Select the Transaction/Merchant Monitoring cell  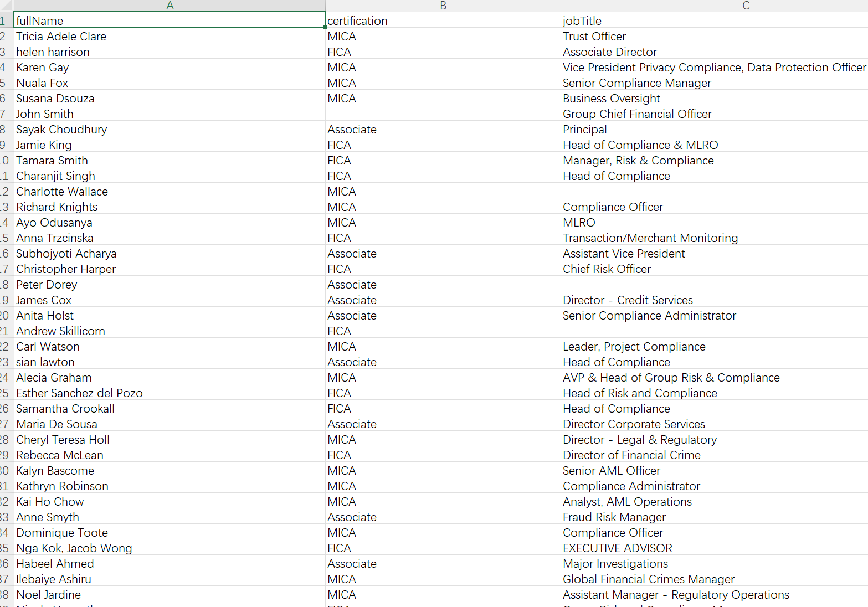click(x=715, y=238)
